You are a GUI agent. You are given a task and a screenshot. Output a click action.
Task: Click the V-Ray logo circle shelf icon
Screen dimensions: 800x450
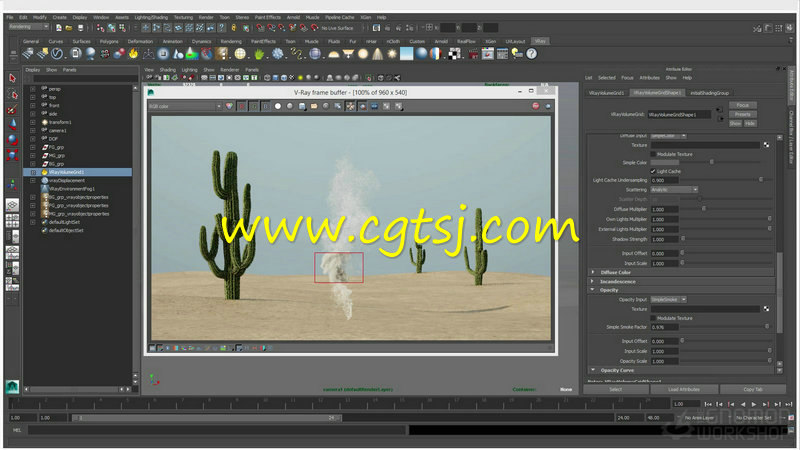click(57, 54)
